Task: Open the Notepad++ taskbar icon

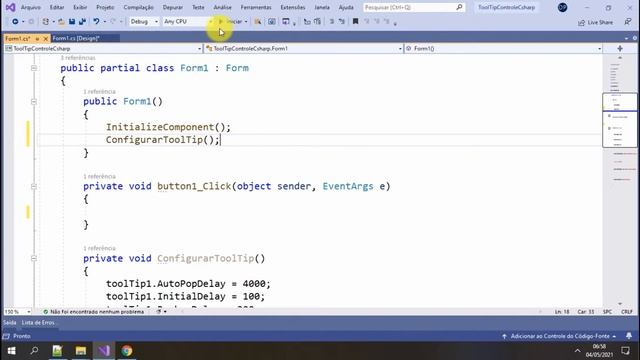Action: (58, 351)
